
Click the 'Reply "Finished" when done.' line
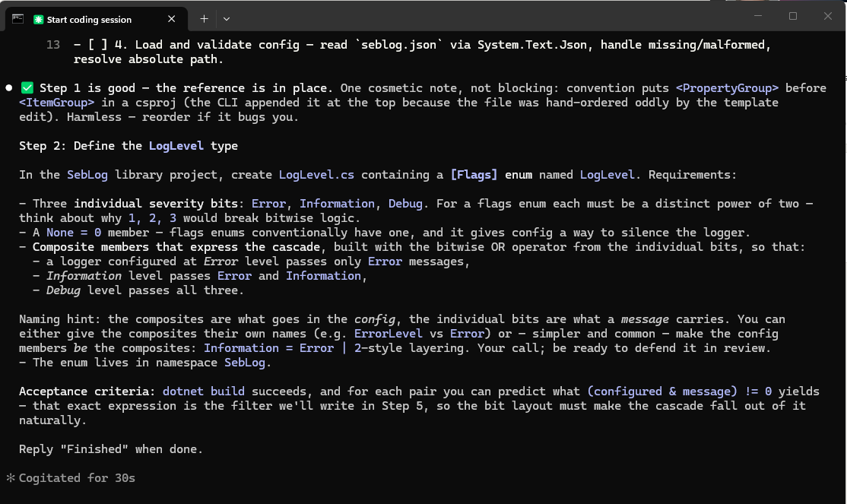111,449
